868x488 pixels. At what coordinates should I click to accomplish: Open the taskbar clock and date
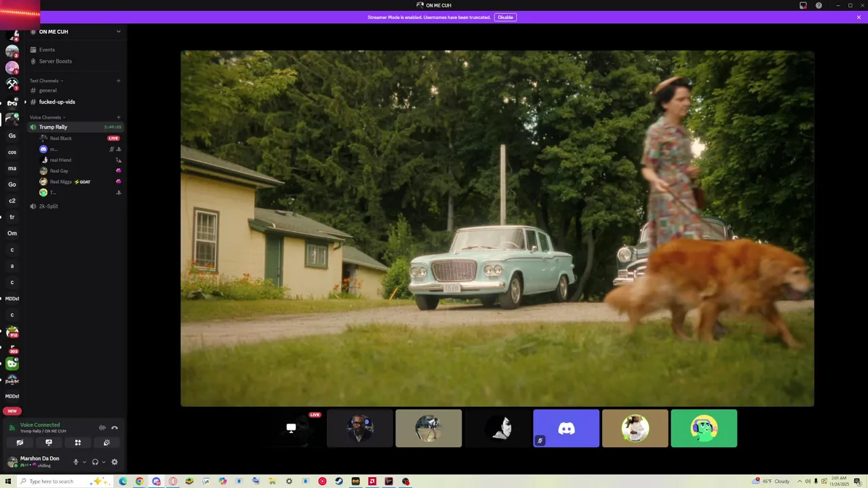pos(840,481)
